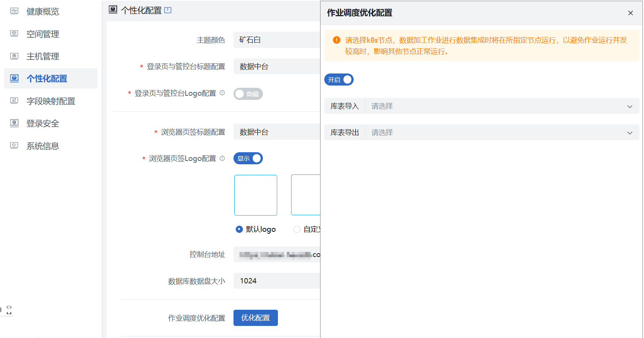This screenshot has height=338, width=644.
Task: Click the 空间管理 sidebar icon
Action: click(x=14, y=34)
